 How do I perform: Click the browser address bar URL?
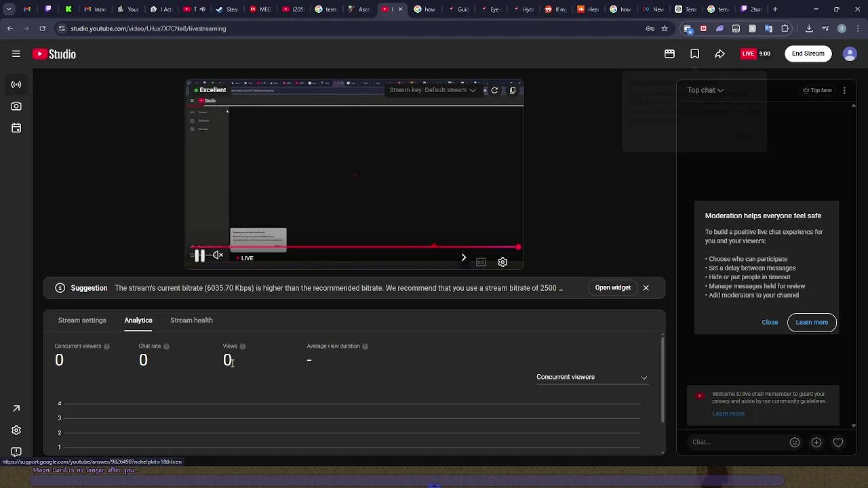click(x=148, y=28)
